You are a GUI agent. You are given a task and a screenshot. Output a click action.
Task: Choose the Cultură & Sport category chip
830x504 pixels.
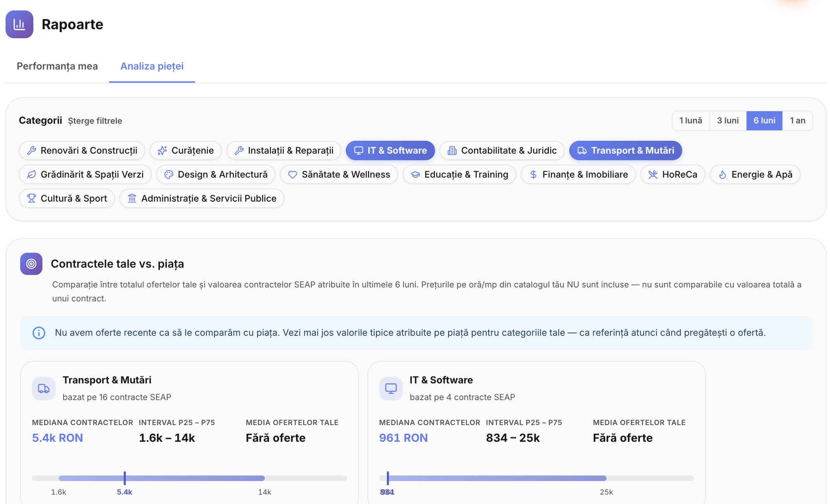67,198
